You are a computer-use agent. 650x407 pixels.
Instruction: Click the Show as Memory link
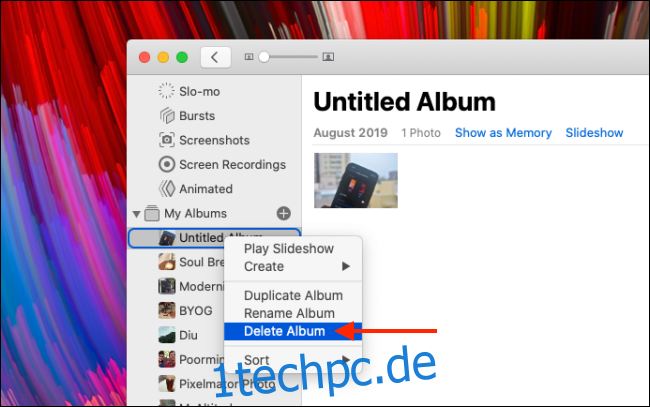[x=503, y=133]
